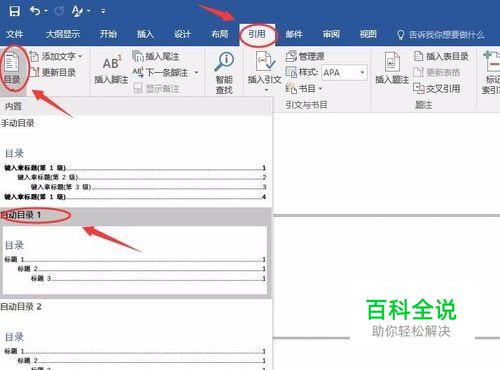
Task: Click 下一条脚注 button
Action: (x=160, y=72)
